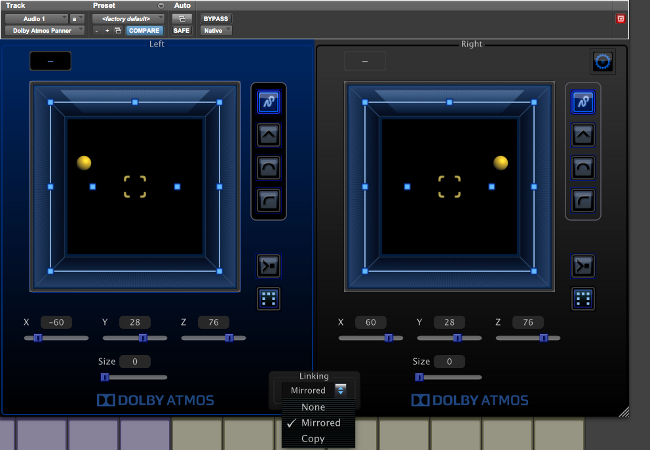This screenshot has width=650, height=450.
Task: Open the Native processing dropdown
Action: [216, 31]
